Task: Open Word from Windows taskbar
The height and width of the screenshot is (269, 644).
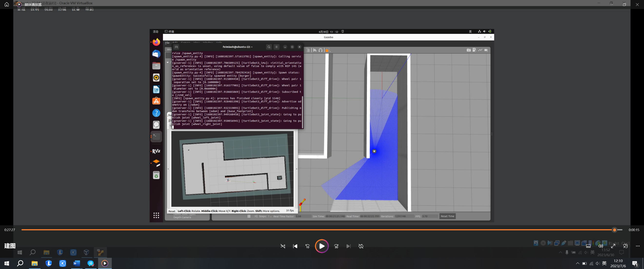Action: point(77,263)
